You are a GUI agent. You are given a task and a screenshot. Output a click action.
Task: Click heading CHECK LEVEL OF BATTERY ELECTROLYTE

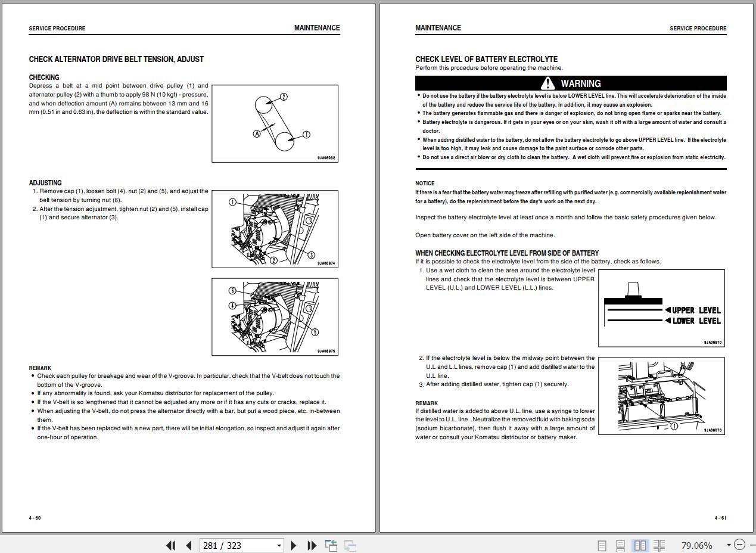tap(486, 59)
